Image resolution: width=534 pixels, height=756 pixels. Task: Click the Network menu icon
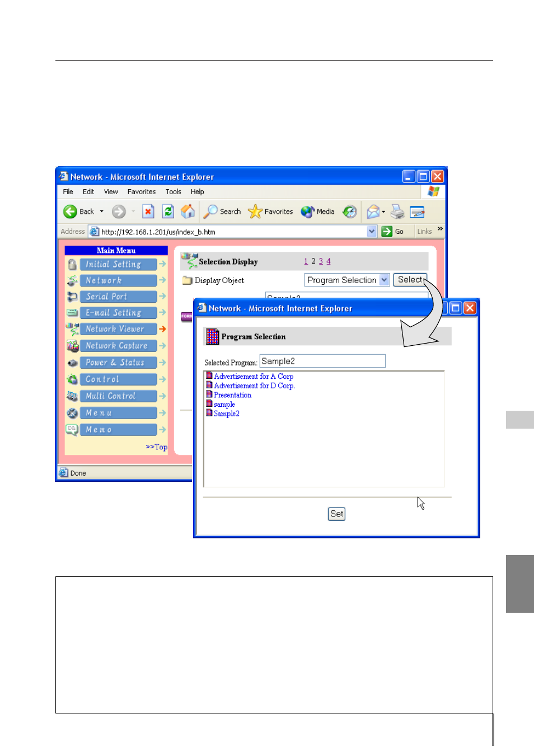(x=72, y=280)
